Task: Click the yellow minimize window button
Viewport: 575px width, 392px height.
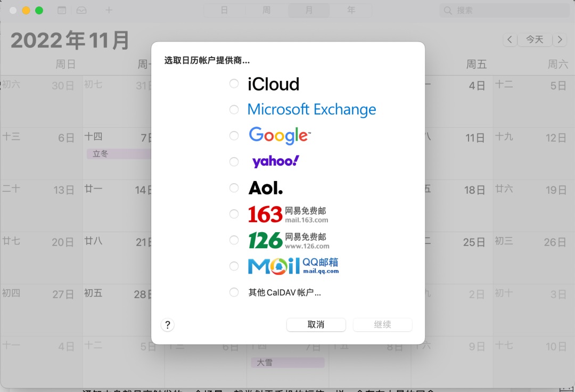Action: pos(26,10)
